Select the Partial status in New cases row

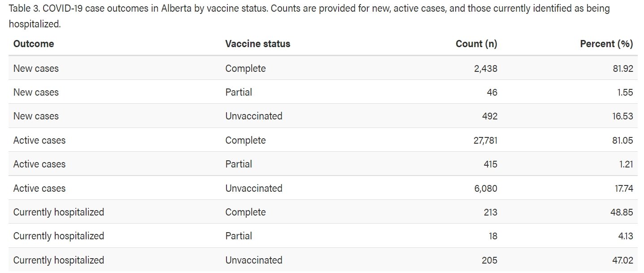coord(239,92)
